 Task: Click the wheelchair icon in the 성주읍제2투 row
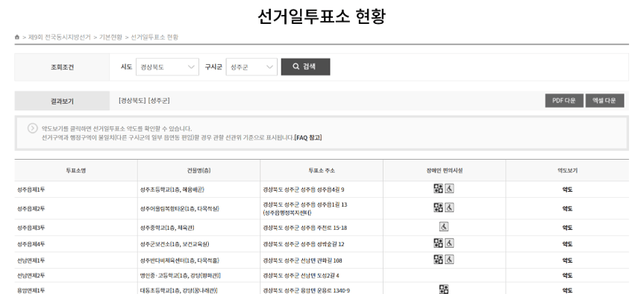coord(449,207)
